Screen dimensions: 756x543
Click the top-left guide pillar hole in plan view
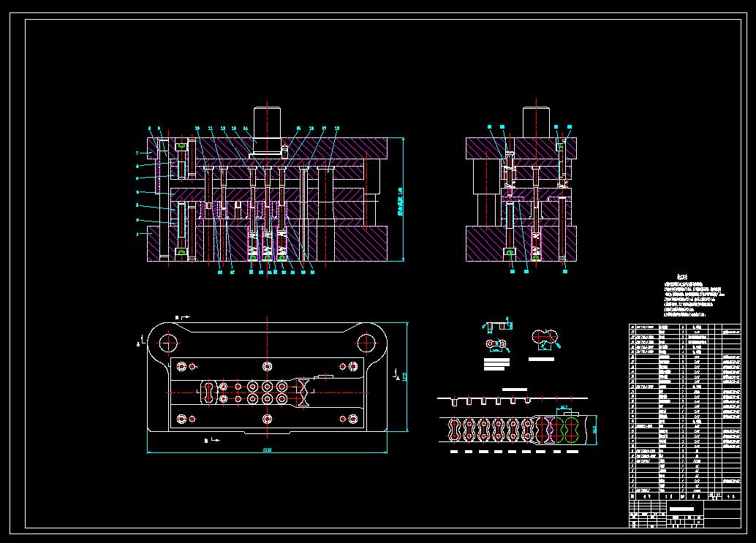click(x=169, y=343)
